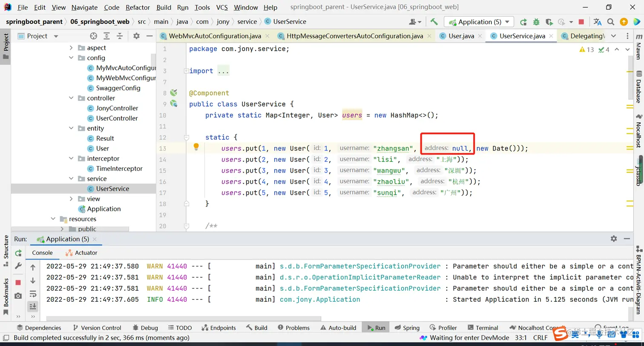
Task: Collapse the config package
Action: coord(71,58)
